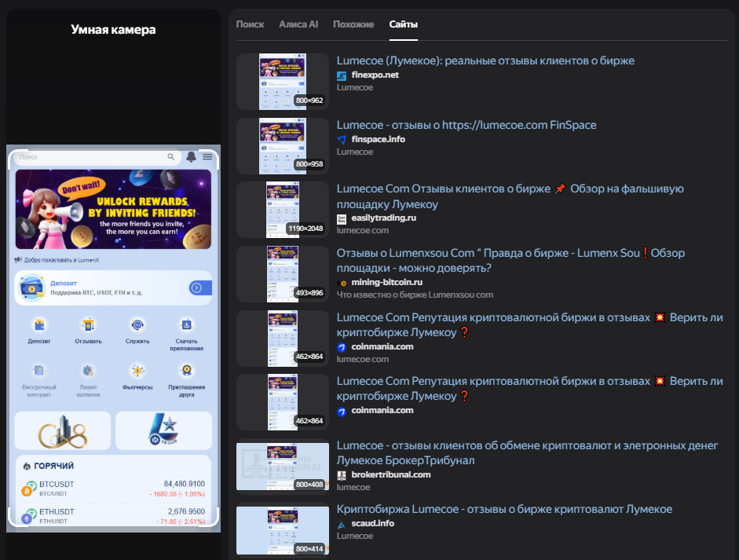Viewport: 739px width, 560px height.
Task: Select the ETHUSDT price row
Action: pyautogui.click(x=113, y=516)
